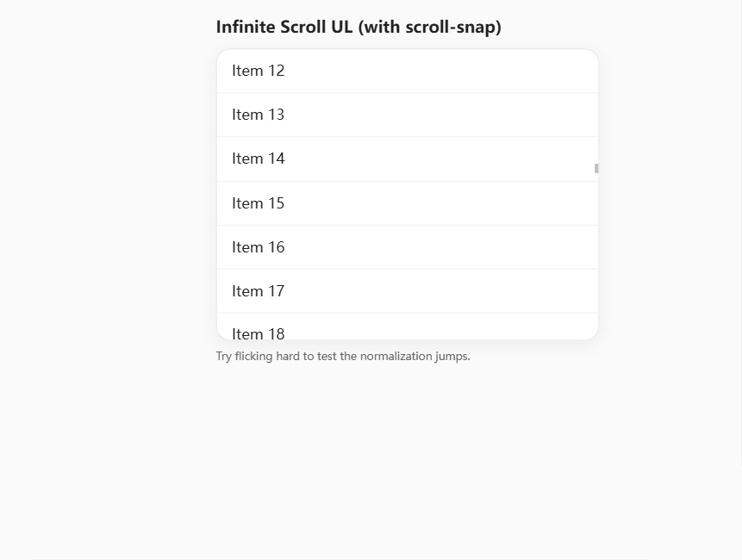Click blank area right of Item 17 label
This screenshot has width=742, height=560.
click(431, 291)
